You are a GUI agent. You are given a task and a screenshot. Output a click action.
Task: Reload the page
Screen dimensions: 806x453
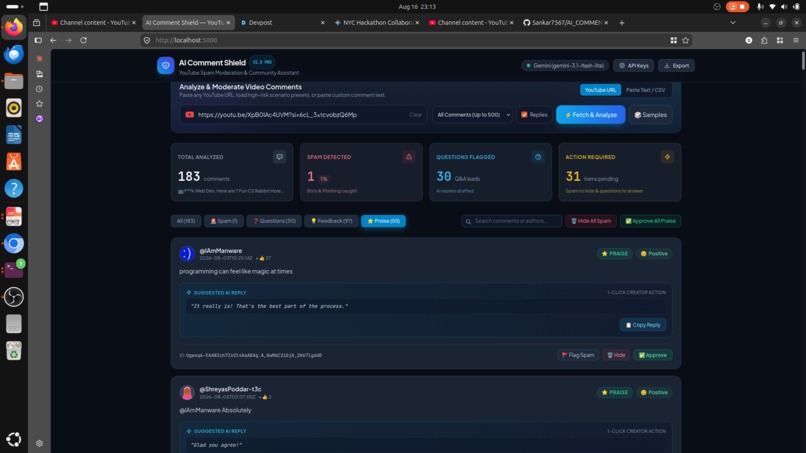tap(83, 40)
